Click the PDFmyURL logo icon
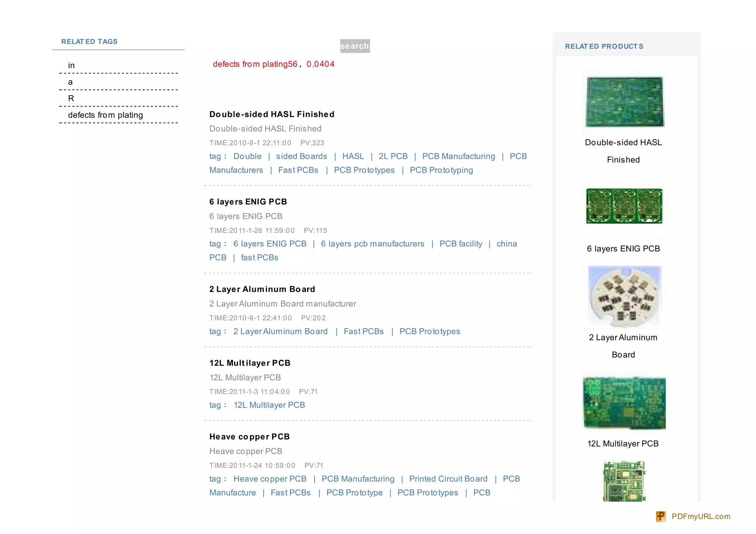 pos(660,516)
